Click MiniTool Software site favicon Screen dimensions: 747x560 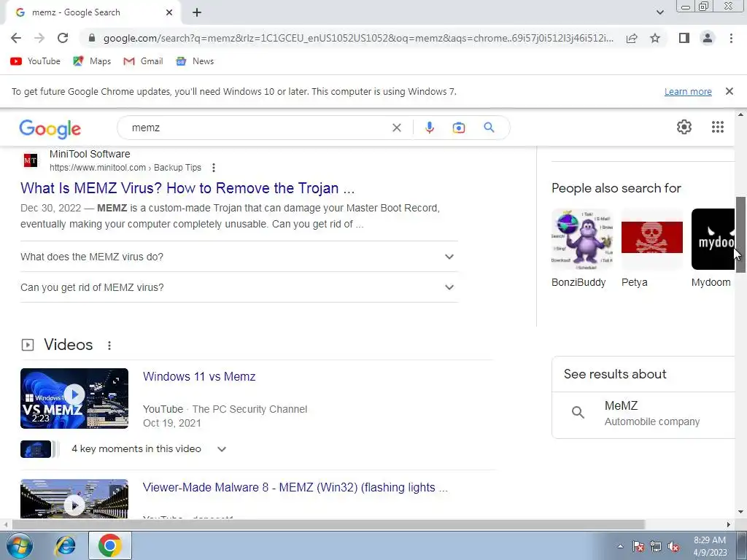(31, 160)
